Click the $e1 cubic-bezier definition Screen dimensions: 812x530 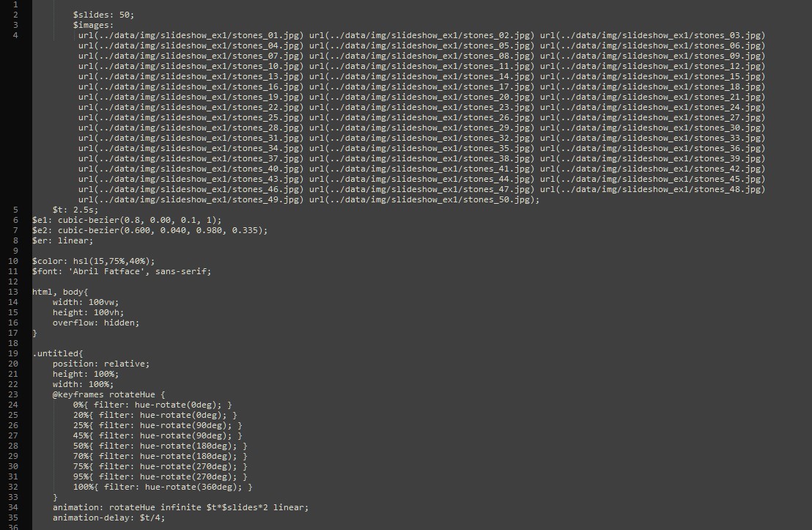coord(127,220)
